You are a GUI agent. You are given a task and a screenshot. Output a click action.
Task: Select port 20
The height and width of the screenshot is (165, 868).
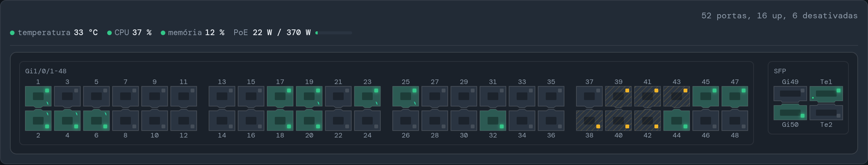coord(309,121)
